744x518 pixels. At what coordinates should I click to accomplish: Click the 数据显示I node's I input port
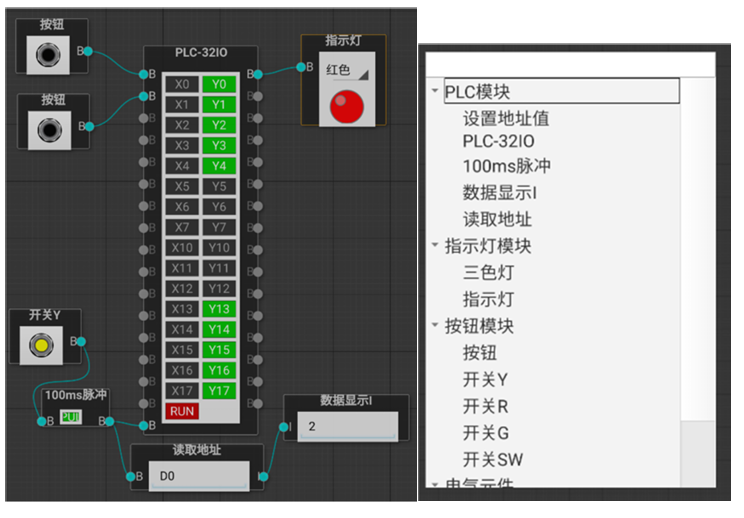coord(284,427)
